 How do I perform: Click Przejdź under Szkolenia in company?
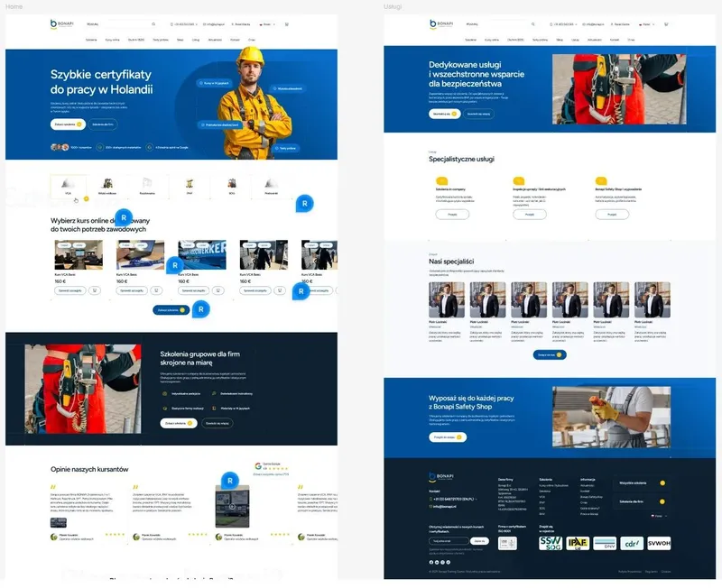click(452, 215)
